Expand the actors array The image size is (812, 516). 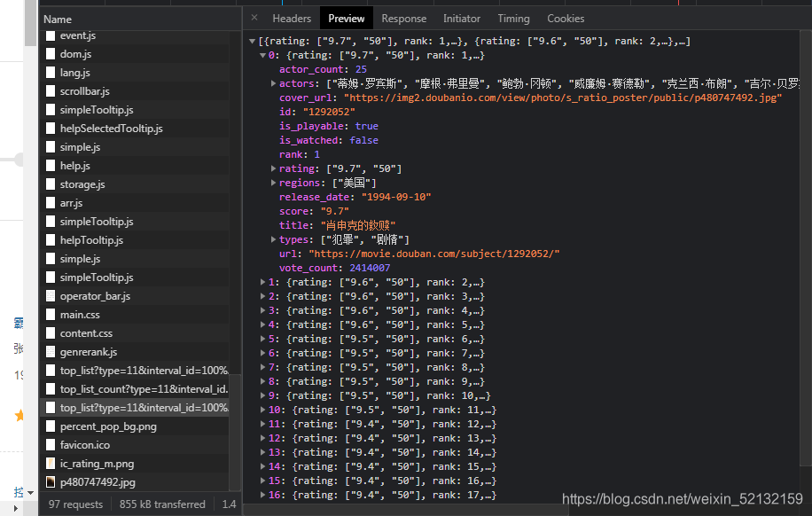pyautogui.click(x=273, y=83)
